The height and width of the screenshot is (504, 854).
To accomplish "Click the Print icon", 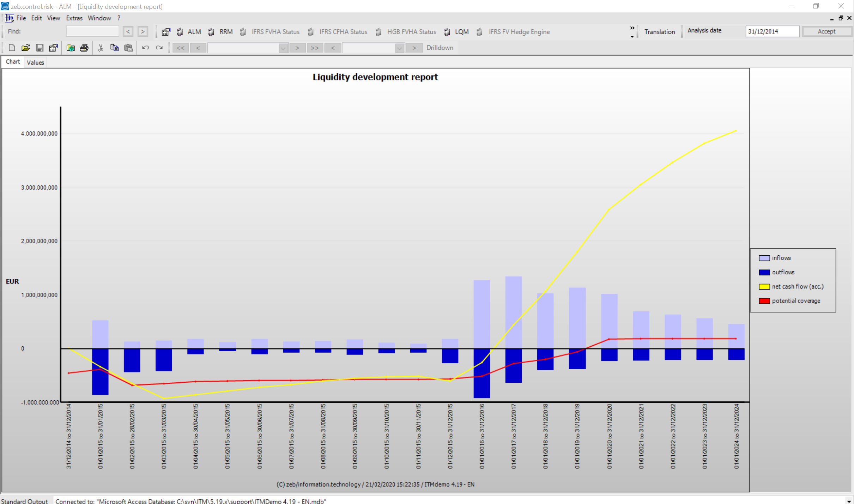I will tap(84, 48).
